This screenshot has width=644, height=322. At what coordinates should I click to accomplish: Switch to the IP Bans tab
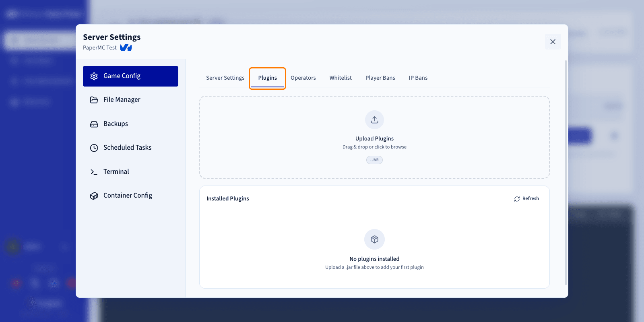point(418,78)
